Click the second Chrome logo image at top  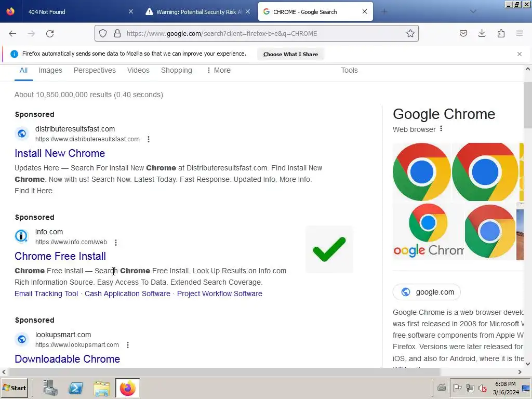point(485,171)
